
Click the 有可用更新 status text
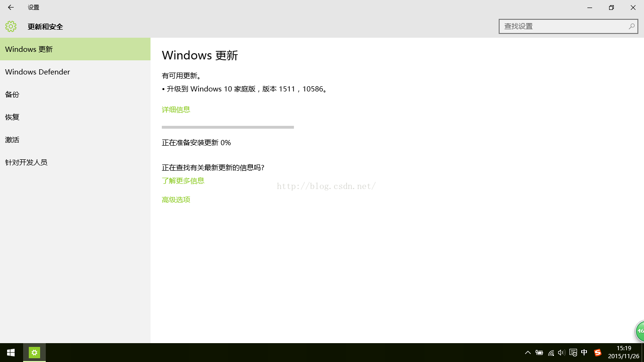(182, 75)
